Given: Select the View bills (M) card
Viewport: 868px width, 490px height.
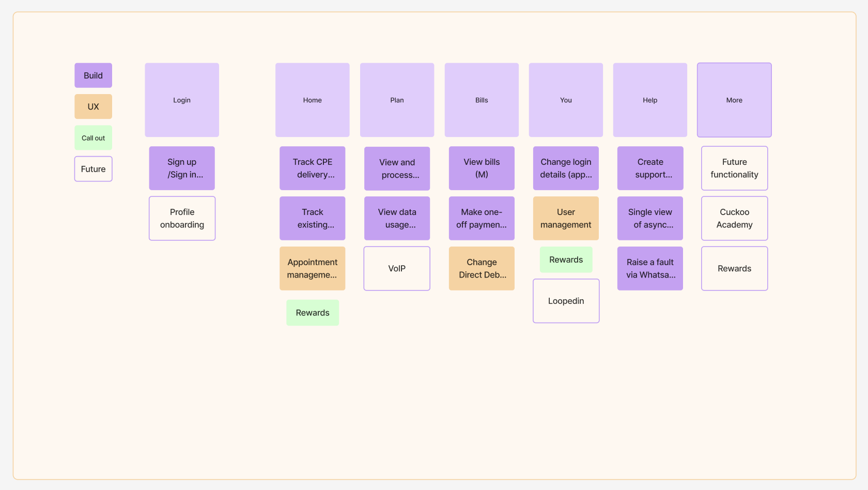Looking at the screenshot, I should pyautogui.click(x=482, y=169).
